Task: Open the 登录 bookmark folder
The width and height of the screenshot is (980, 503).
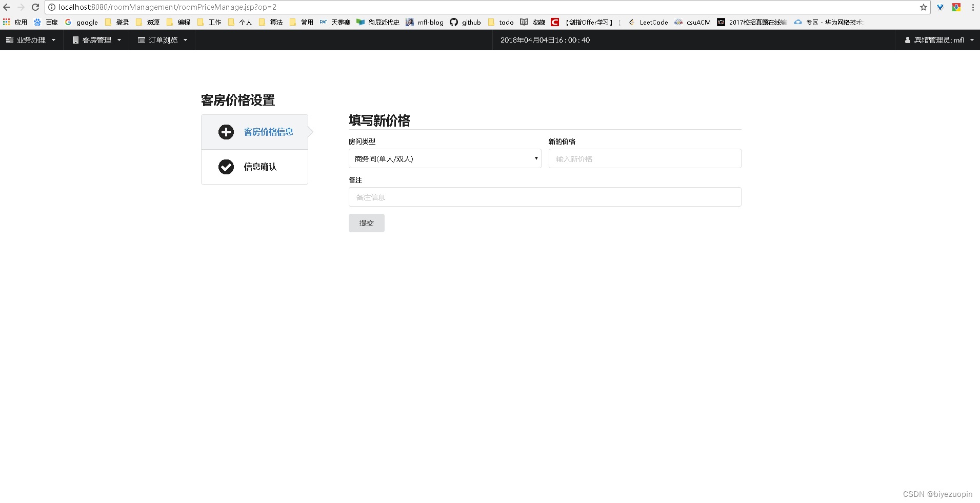Action: click(x=117, y=22)
